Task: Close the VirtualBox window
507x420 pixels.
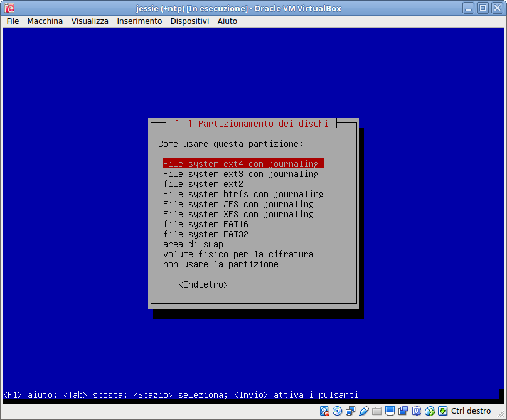Action: [498, 8]
